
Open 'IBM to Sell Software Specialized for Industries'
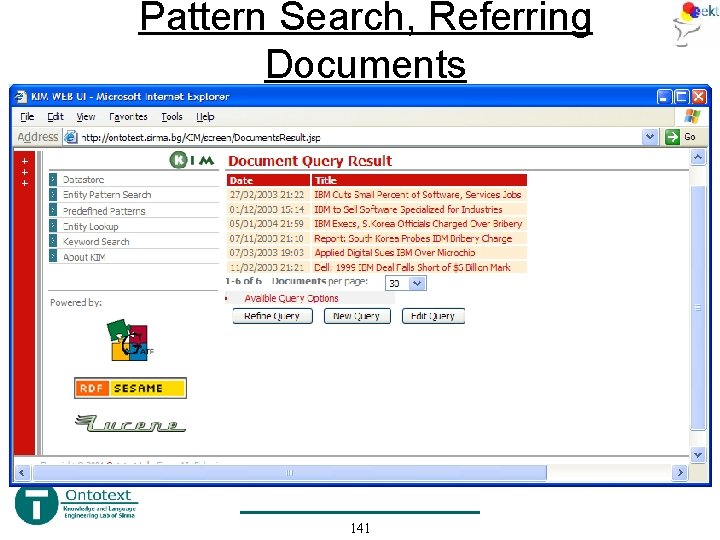pyautogui.click(x=408, y=209)
